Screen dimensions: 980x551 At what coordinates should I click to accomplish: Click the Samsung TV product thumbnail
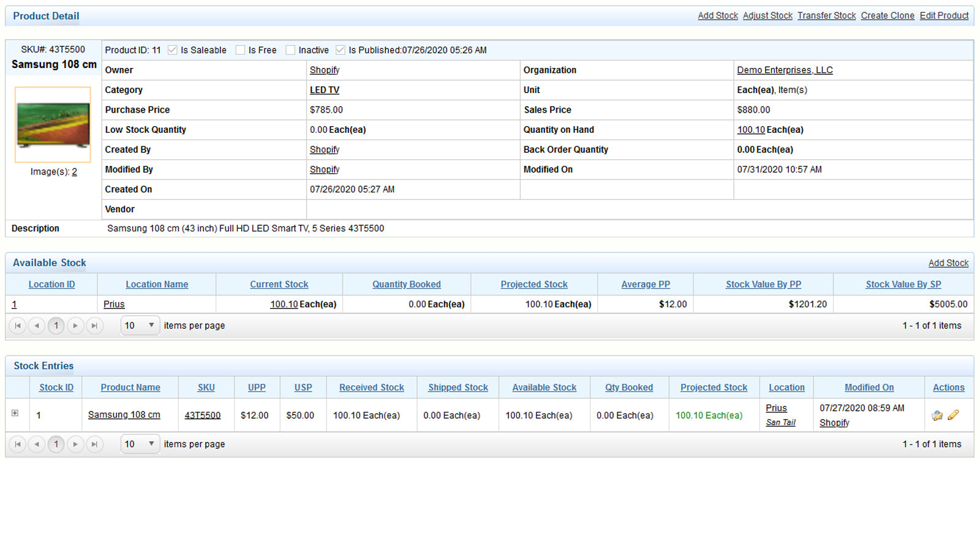click(53, 125)
